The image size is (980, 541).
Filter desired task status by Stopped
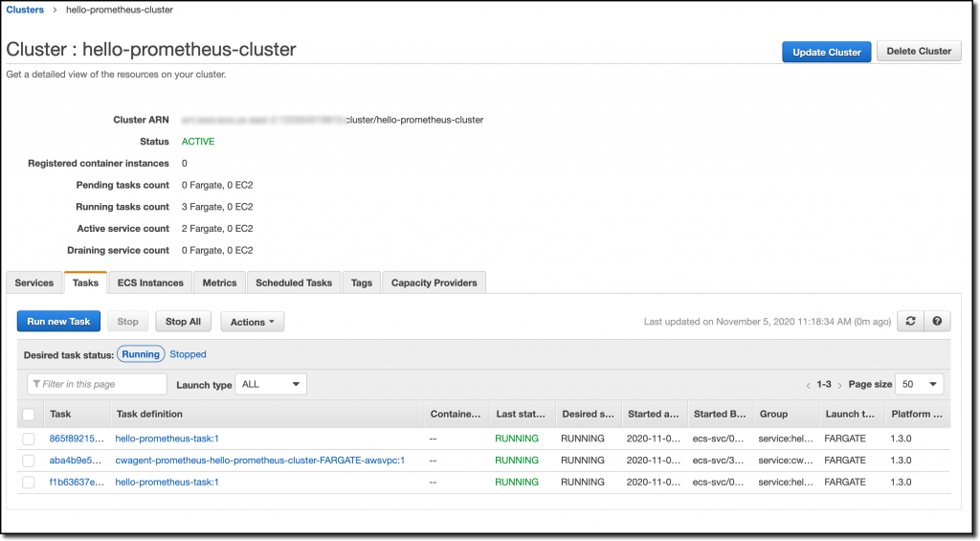[188, 354]
